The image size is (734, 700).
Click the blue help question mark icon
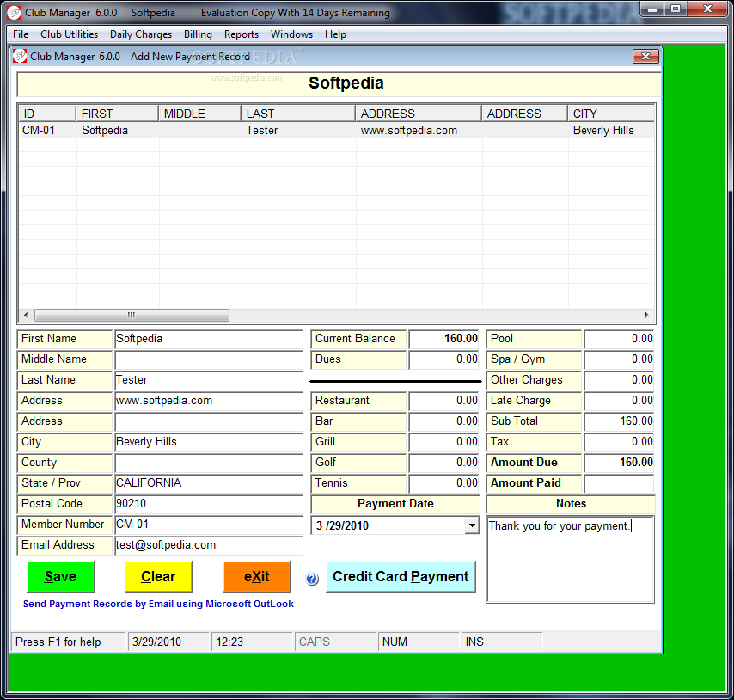point(312,579)
